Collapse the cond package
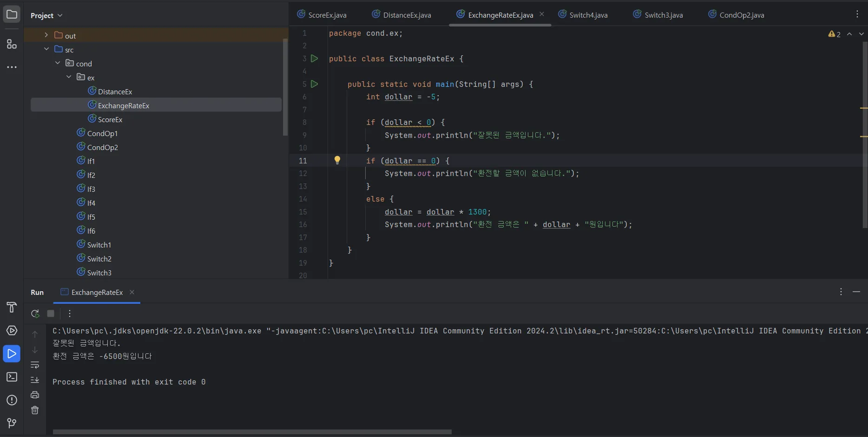The width and height of the screenshot is (868, 437). [x=58, y=63]
